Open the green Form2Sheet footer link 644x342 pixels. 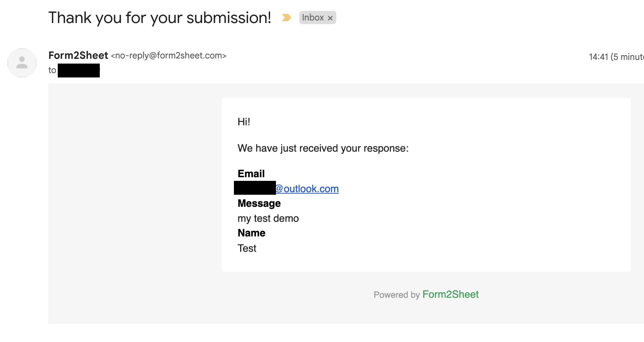[x=450, y=294]
